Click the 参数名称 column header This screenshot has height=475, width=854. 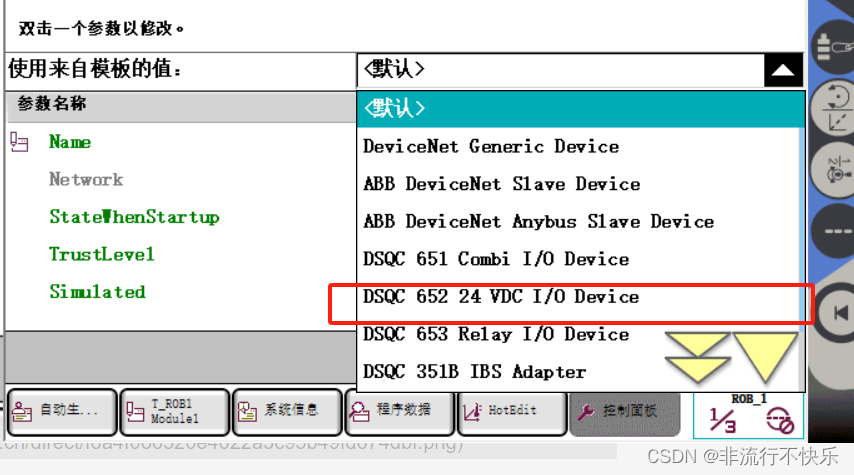(x=181, y=106)
